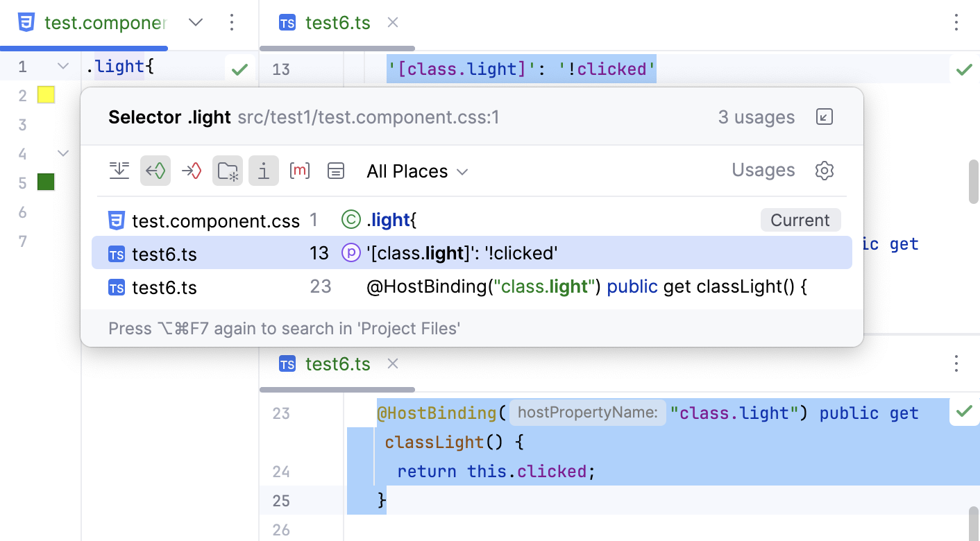The width and height of the screenshot is (980, 541).
Task: Open the chevron next to test.component tab
Action: point(195,22)
